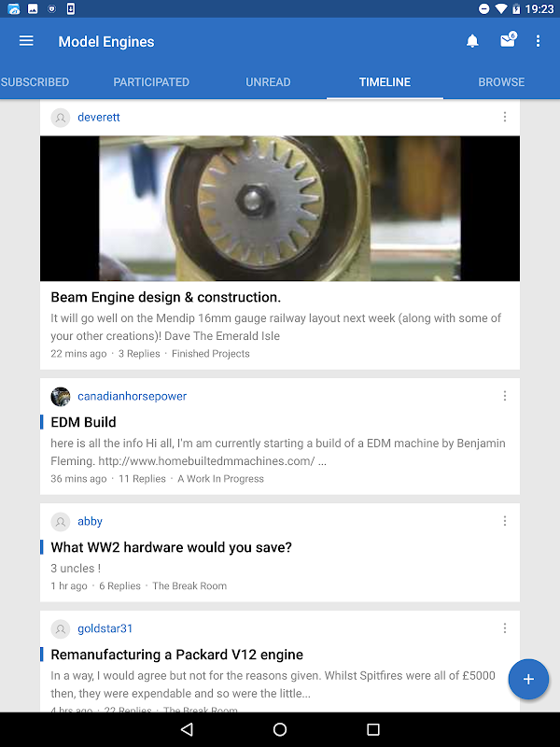Tap Android back navigation button
This screenshot has width=560, height=747.
[188, 729]
